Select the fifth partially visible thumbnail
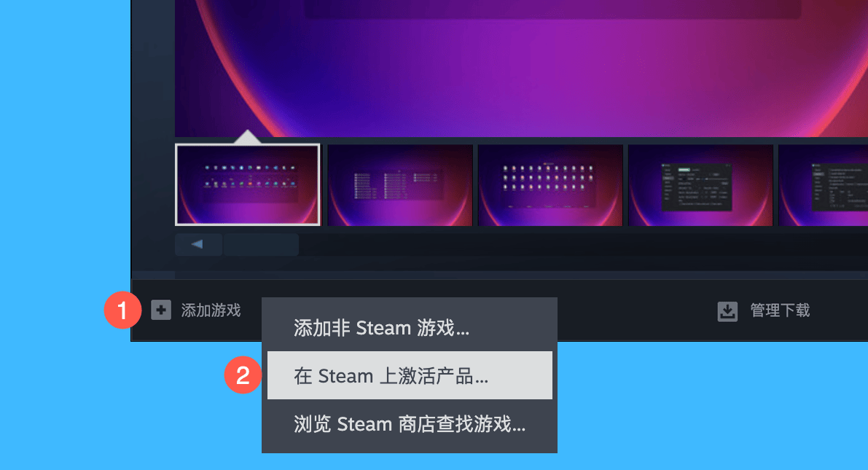Viewport: 868px width, 470px height. pyautogui.click(x=823, y=185)
